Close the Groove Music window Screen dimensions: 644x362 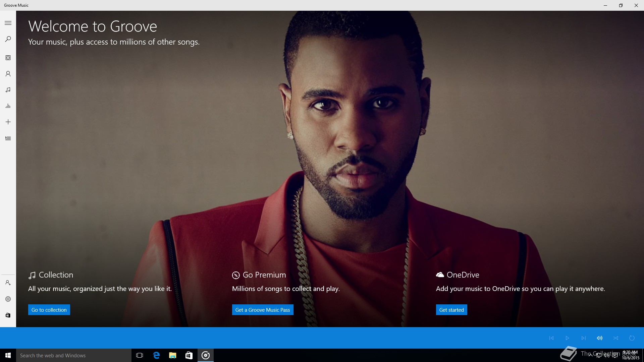pyautogui.click(x=636, y=5)
